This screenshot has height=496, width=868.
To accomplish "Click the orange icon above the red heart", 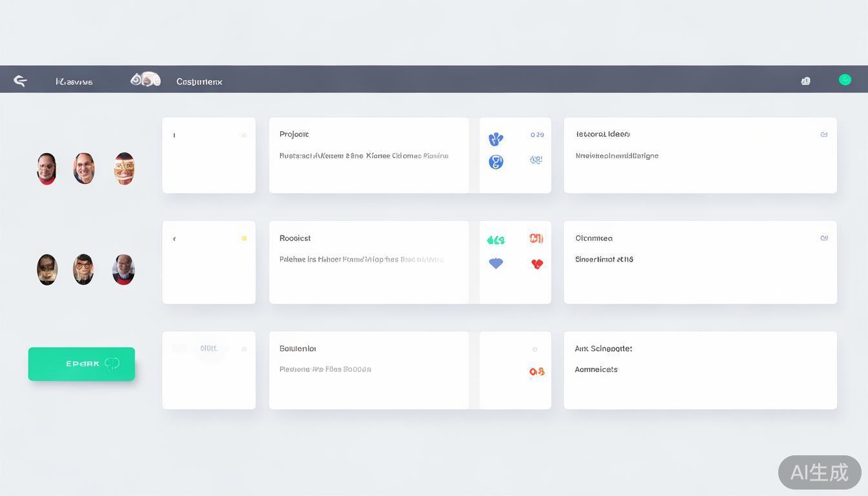I will (x=536, y=238).
